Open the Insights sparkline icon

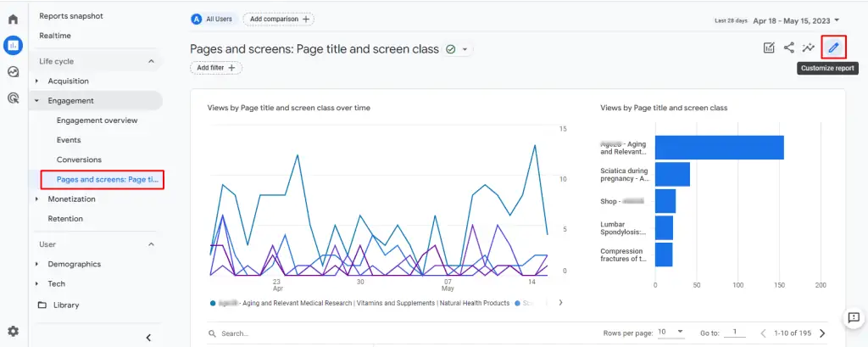tap(809, 48)
